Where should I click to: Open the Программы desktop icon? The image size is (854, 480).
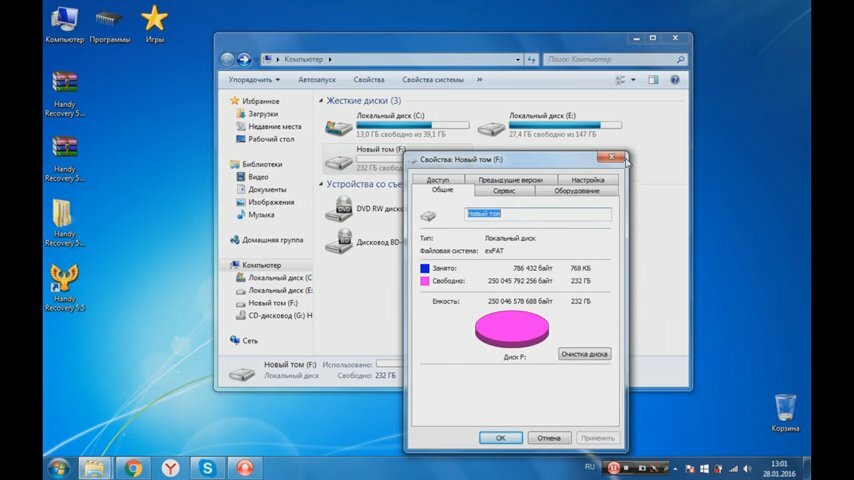[x=109, y=25]
